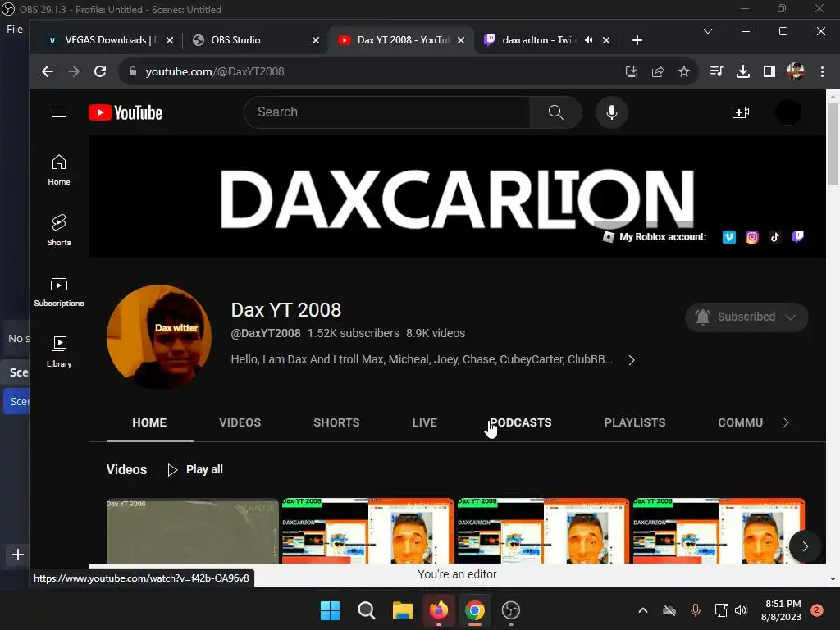Open the TikTok banner link icon
This screenshot has width=840, height=630.
point(775,237)
